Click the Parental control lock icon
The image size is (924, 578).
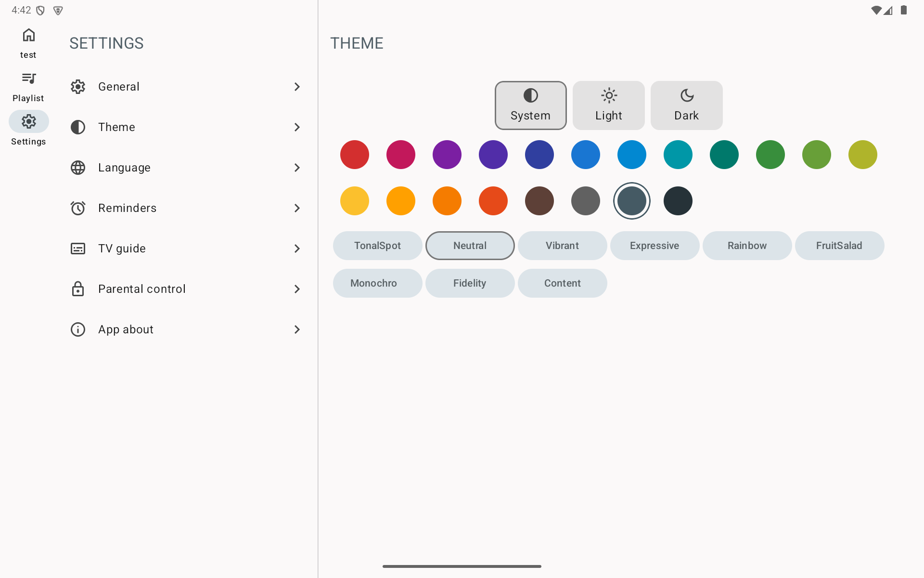pyautogui.click(x=78, y=289)
